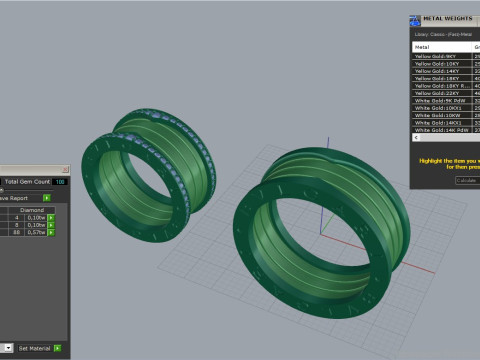Image resolution: width=480 pixels, height=360 pixels.
Task: Click the left scroll arrow in metal list
Action: point(416,137)
